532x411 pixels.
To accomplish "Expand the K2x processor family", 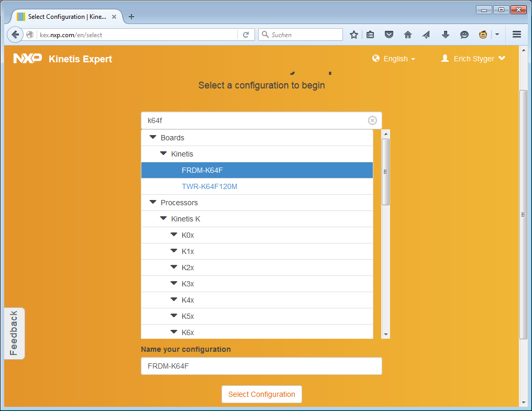I will click(174, 268).
